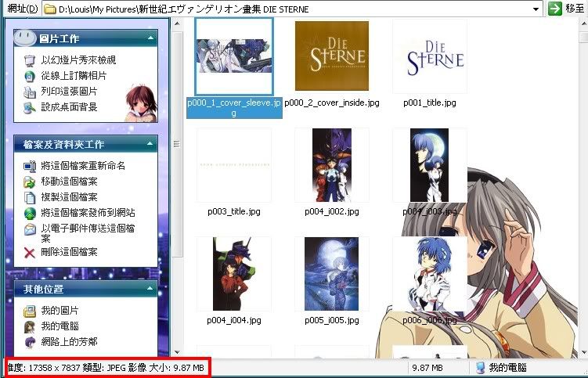This screenshot has height=378, width=588.
Task: Click 以電子郵件傳送這個檔案 link
Action: (x=88, y=233)
